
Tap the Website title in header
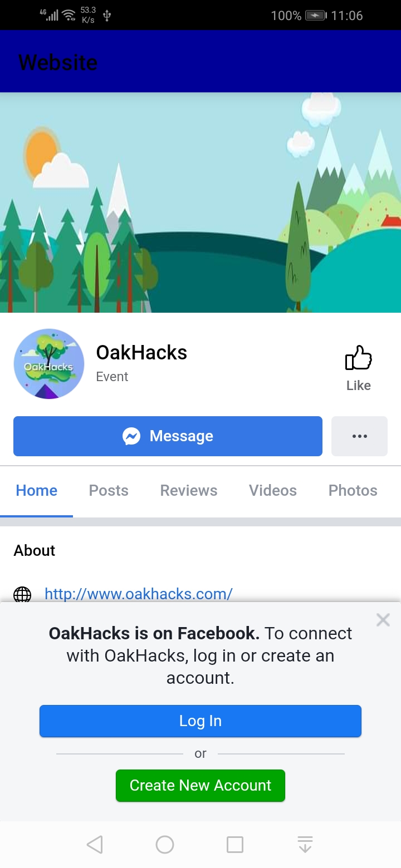[58, 62]
